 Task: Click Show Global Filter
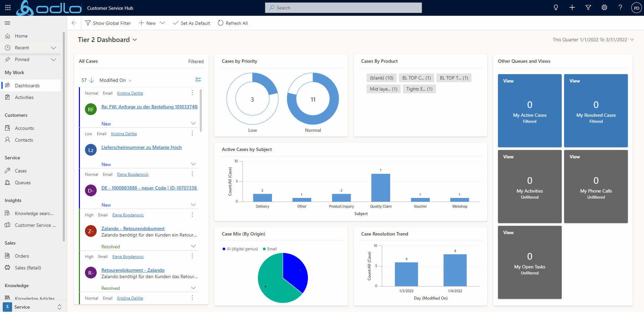pos(108,23)
